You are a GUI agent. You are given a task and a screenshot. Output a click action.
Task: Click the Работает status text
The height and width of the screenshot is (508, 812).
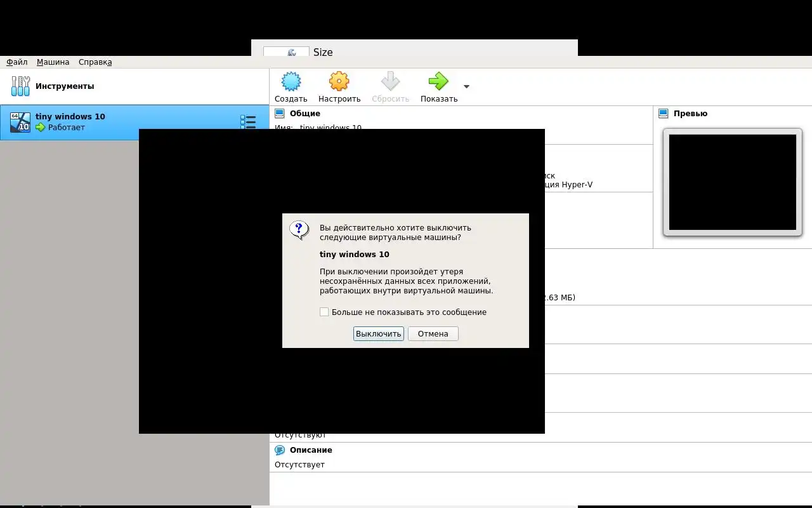click(x=67, y=128)
